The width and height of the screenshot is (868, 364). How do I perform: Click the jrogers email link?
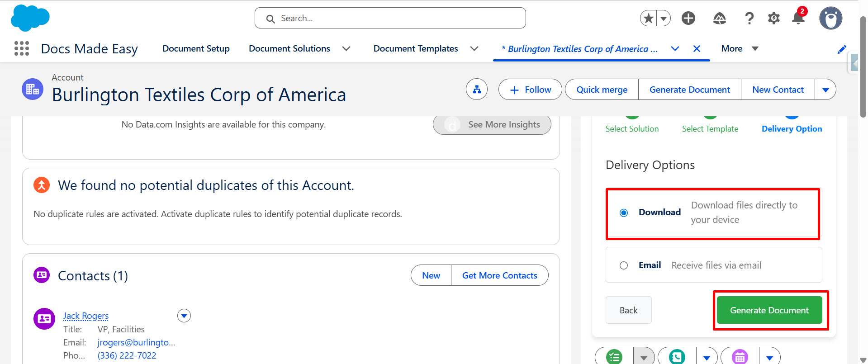pyautogui.click(x=137, y=342)
